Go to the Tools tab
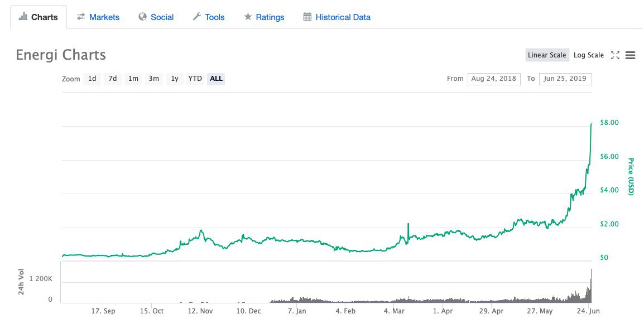The height and width of the screenshot is (319, 644). (209, 17)
